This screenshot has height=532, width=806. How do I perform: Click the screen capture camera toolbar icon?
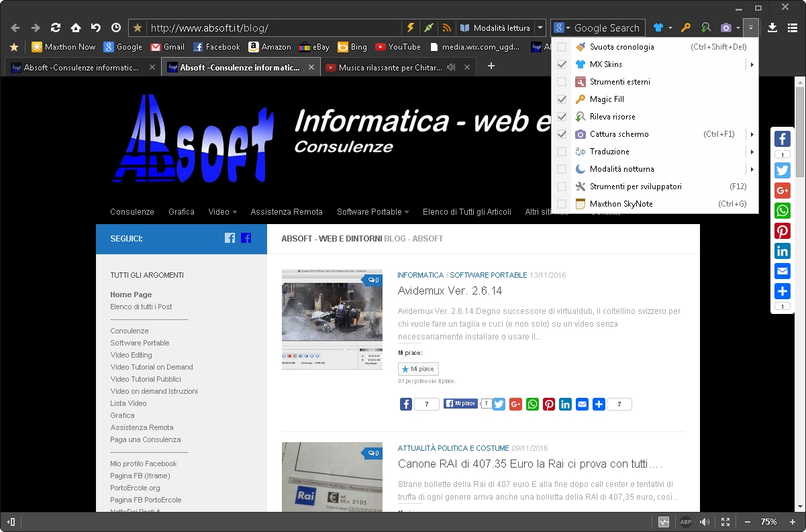click(725, 28)
